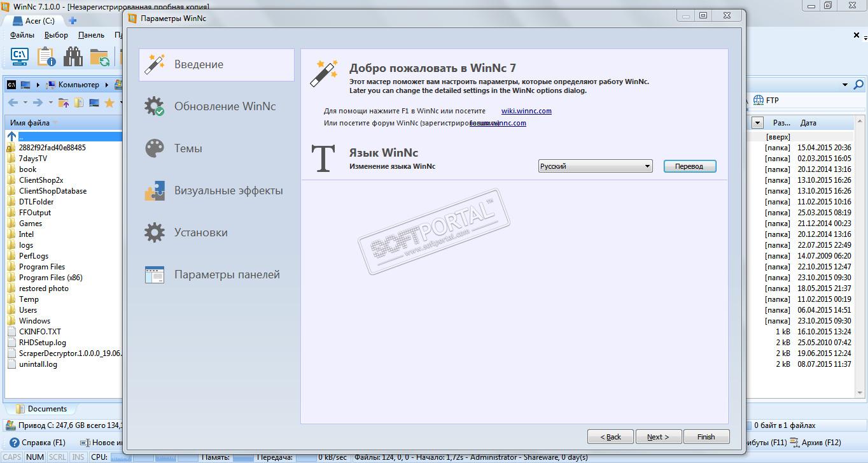Image resolution: width=868 pixels, height=463 pixels.
Task: Open the right panel path dropdown arrow
Action: tap(845, 85)
